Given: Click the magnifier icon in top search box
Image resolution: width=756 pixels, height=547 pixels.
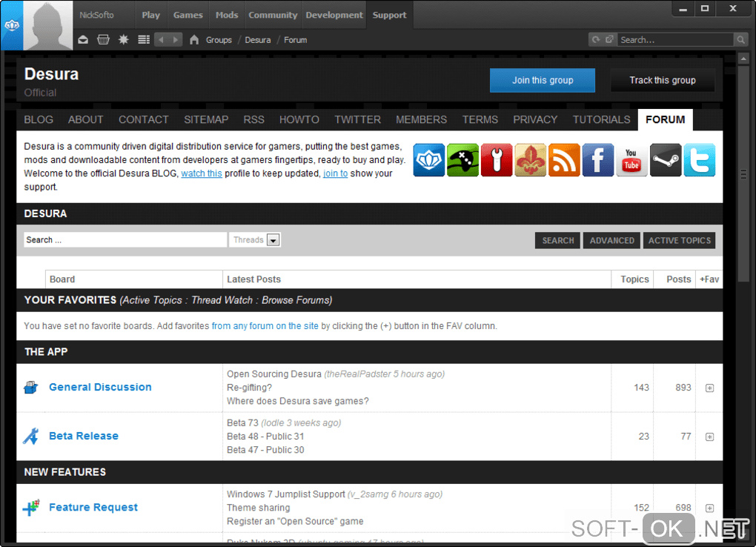Looking at the screenshot, I should 740,39.
